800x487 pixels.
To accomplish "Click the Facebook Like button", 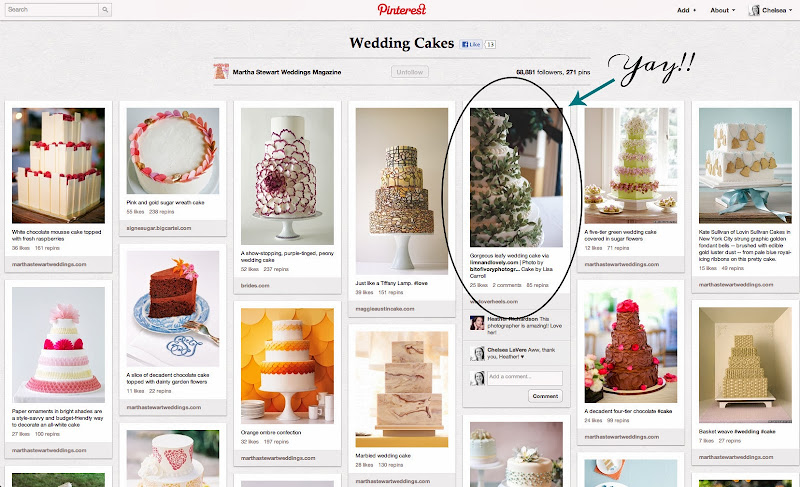I will pos(471,44).
